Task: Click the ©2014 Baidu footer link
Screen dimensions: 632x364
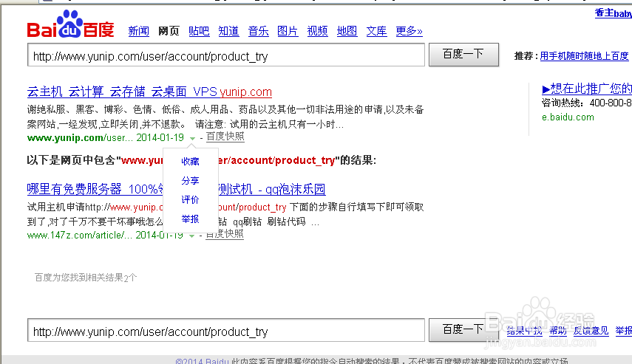Action: (203, 361)
